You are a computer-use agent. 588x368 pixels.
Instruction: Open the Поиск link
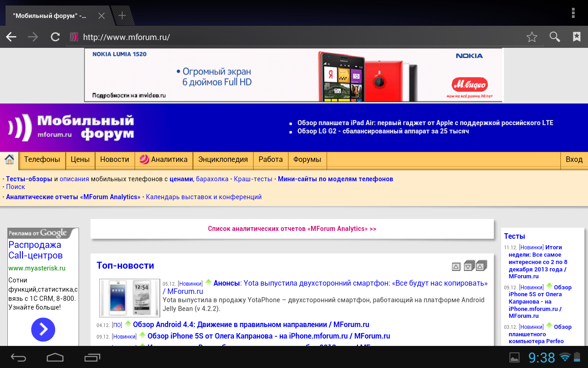(16, 187)
